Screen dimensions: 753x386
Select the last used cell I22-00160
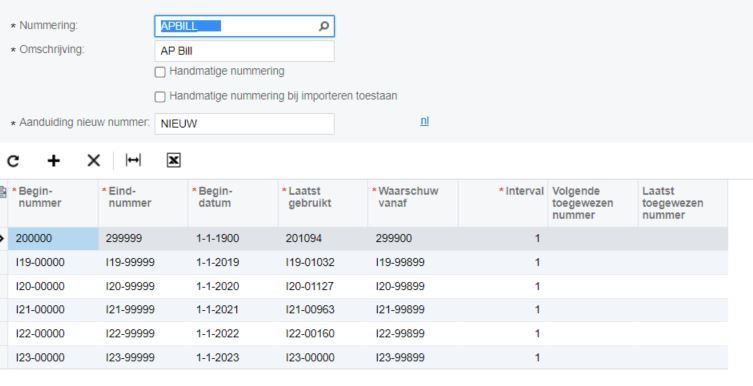322,334
